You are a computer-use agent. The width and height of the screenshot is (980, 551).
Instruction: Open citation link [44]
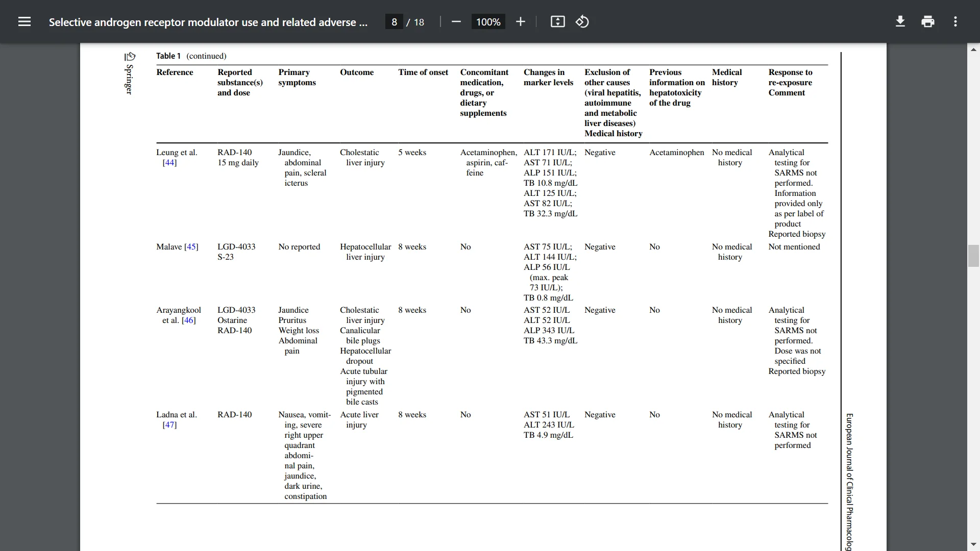pos(169,163)
